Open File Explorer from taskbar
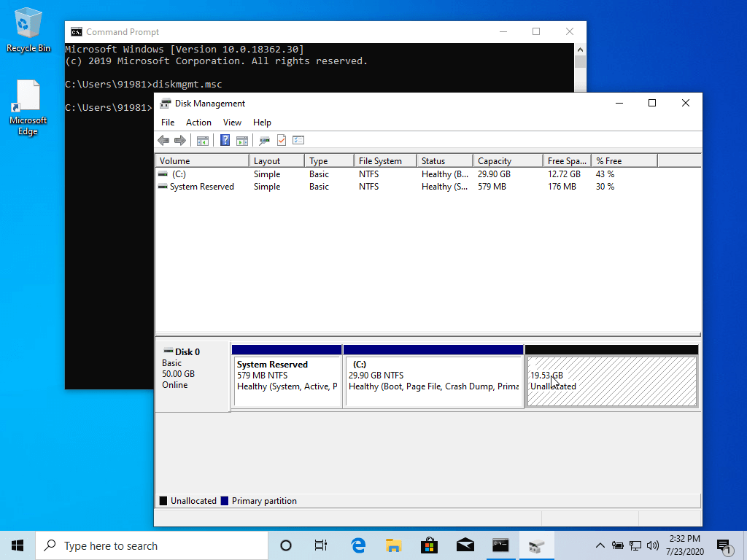This screenshot has width=747, height=560. click(393, 545)
